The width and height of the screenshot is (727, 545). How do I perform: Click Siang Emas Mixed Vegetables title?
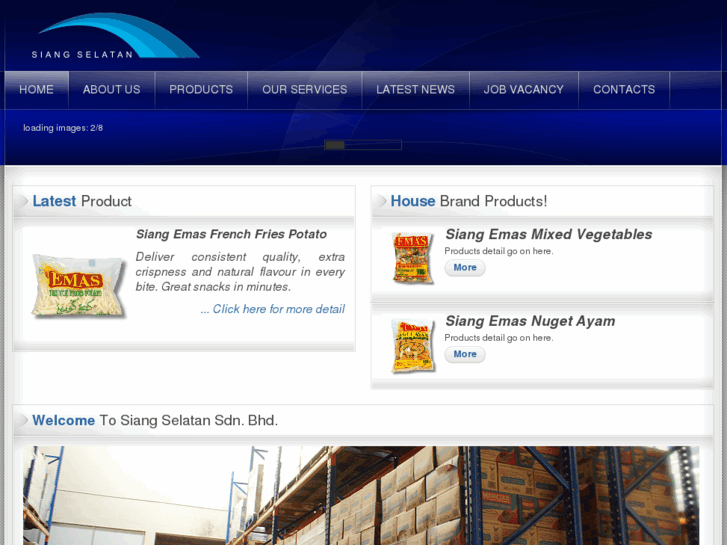tap(549, 234)
